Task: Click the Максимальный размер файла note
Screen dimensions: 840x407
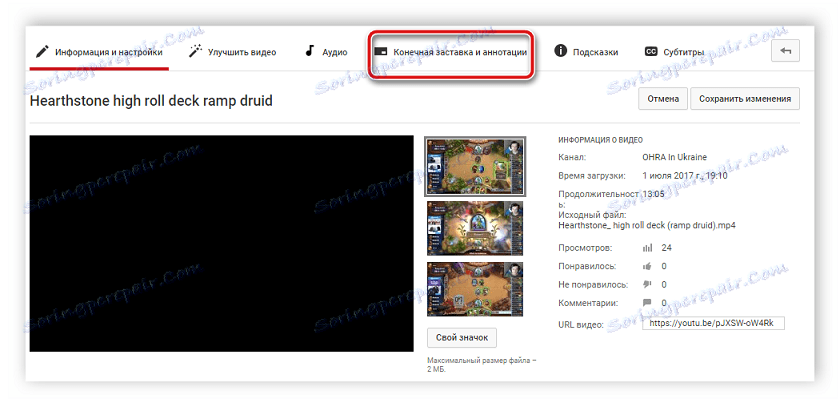Action: (x=482, y=365)
